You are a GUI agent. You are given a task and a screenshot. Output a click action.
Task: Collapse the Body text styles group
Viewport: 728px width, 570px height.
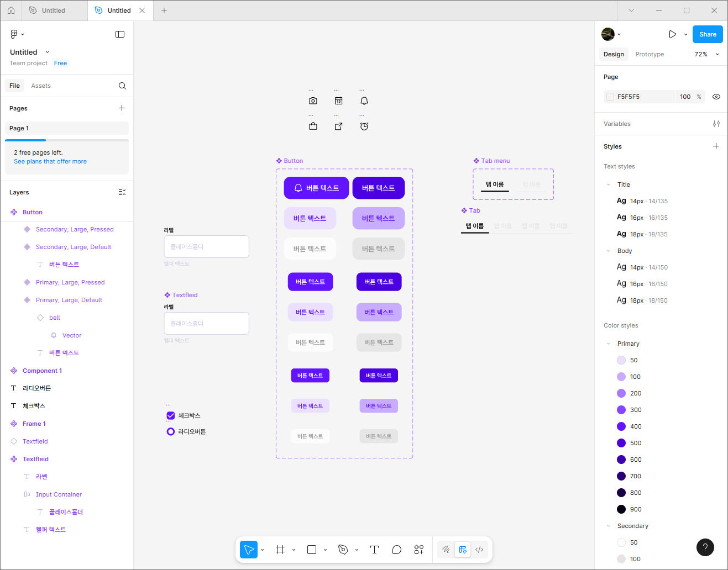click(609, 251)
